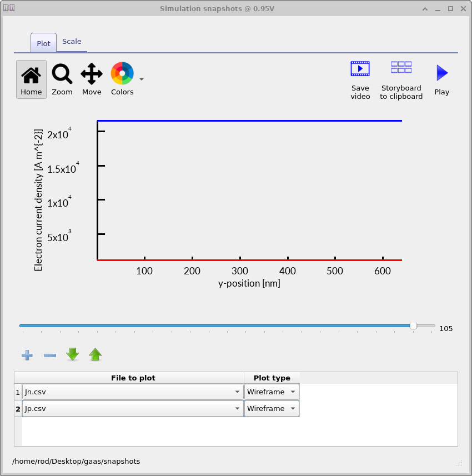
Task: Open the Jn.csv file dropdown
Action: coord(133,392)
